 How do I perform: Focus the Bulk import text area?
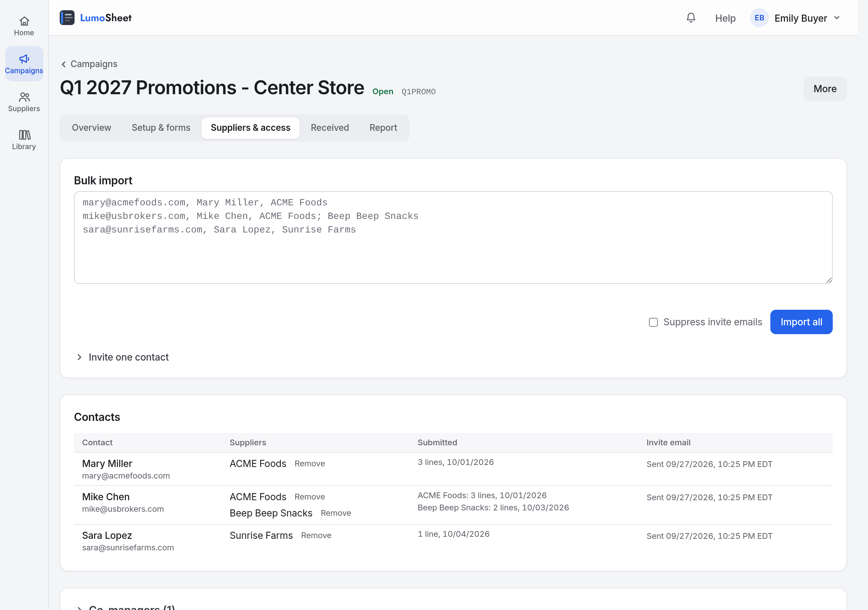pos(453,237)
